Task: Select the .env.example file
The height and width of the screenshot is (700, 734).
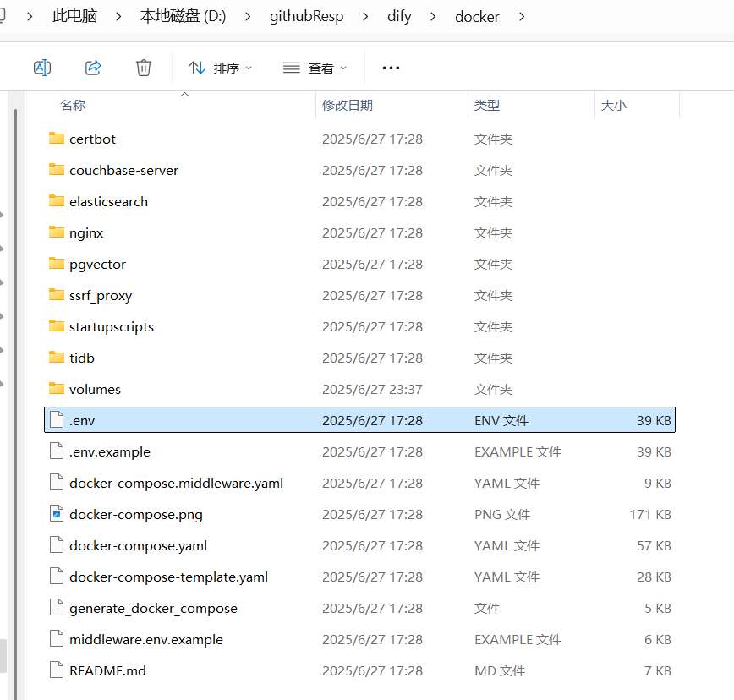Action: click(x=110, y=451)
